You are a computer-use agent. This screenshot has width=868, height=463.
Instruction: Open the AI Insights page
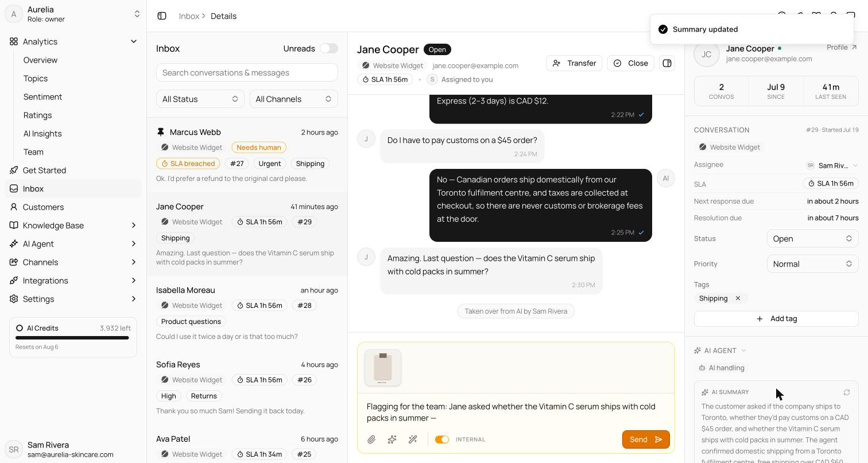(42, 133)
